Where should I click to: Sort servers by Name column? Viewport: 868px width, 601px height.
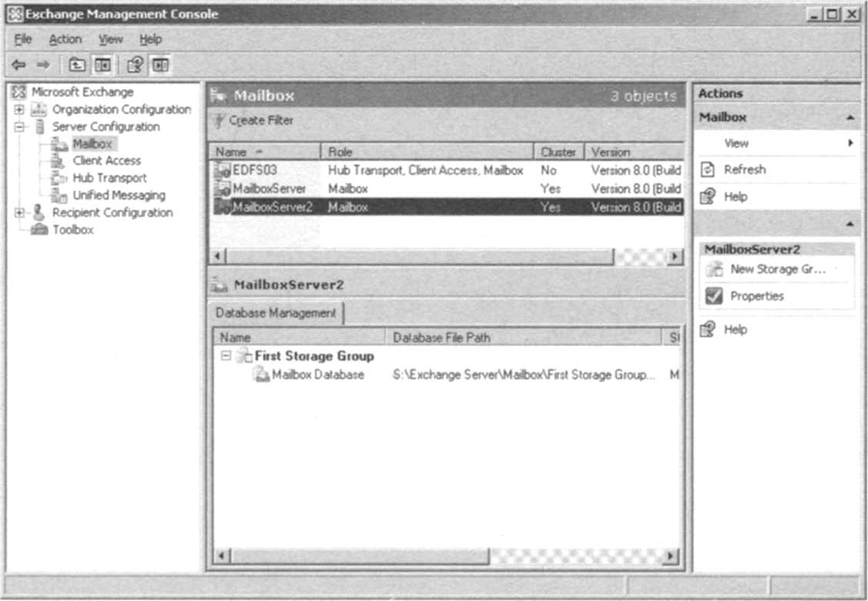(266, 152)
